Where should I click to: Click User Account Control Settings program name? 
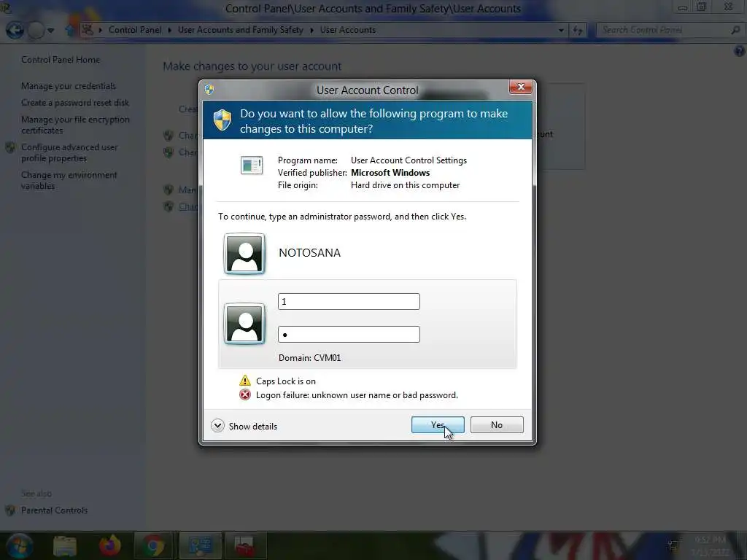pyautogui.click(x=409, y=160)
